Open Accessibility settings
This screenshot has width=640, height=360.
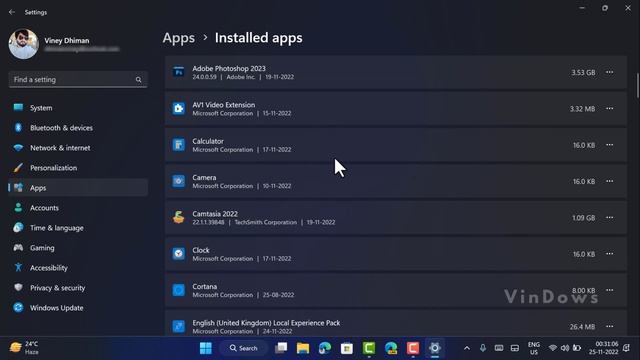pos(78,268)
